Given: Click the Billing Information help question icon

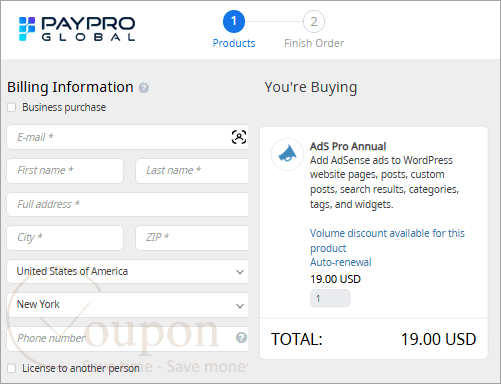Looking at the screenshot, I should [x=144, y=88].
